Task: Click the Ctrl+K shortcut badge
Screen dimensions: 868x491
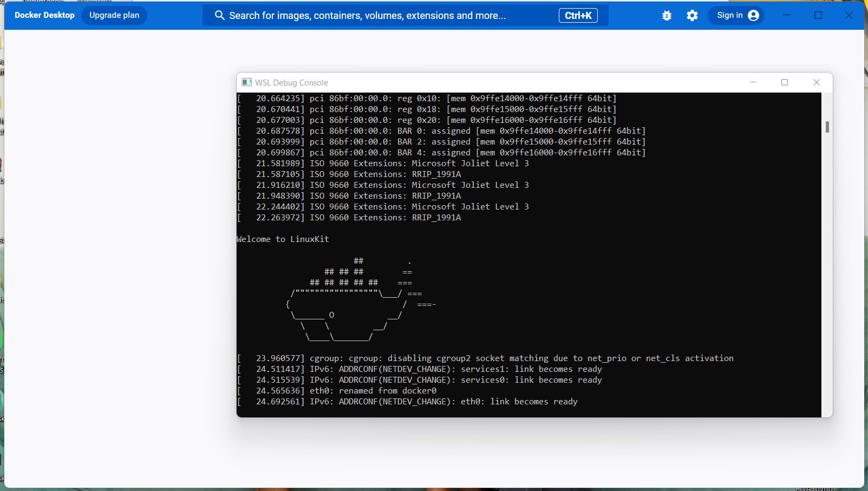Action: (578, 16)
